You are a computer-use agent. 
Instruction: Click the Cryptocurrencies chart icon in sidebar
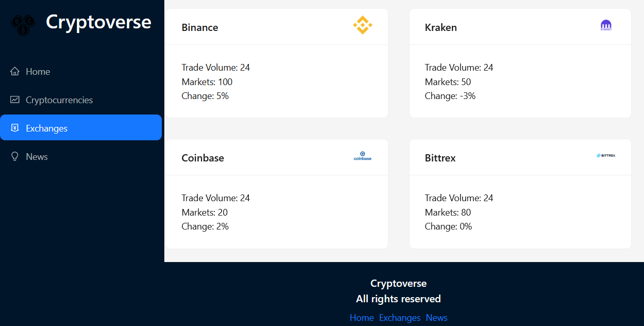point(15,100)
